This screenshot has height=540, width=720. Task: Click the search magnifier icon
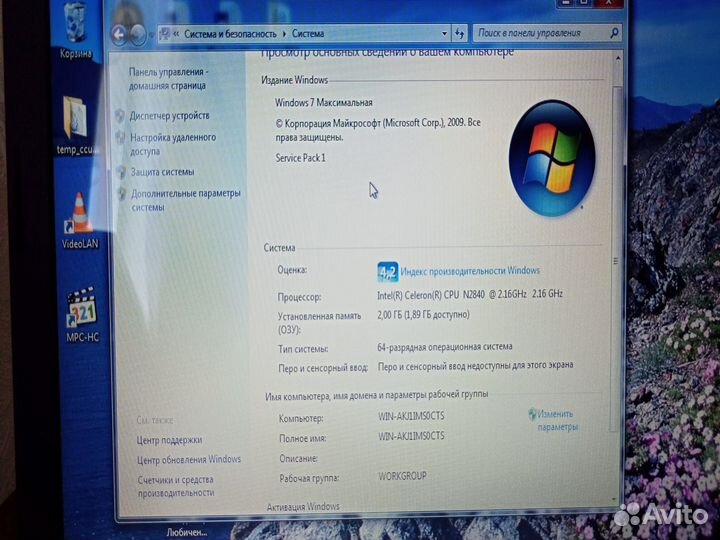point(614,33)
